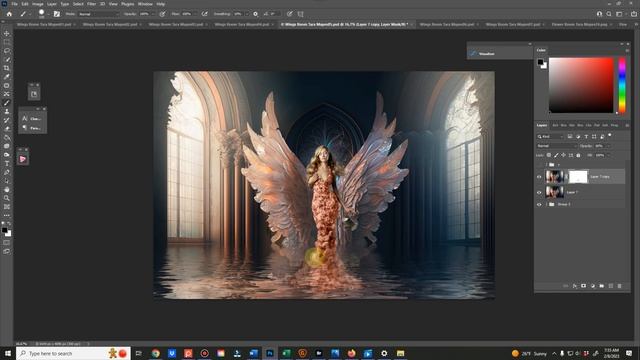This screenshot has width=640, height=360.
Task: Open the brush Mode dropdown
Action: click(98, 14)
